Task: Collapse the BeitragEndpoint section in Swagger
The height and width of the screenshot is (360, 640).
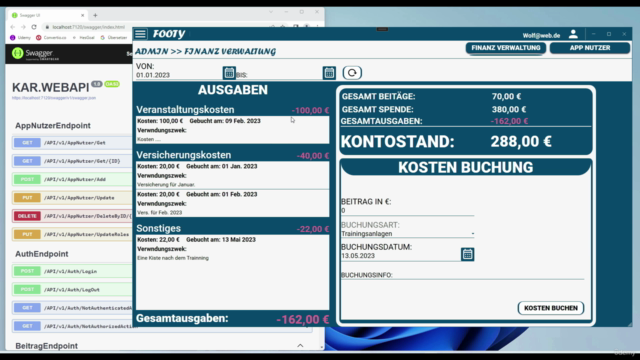Action: (x=300, y=346)
